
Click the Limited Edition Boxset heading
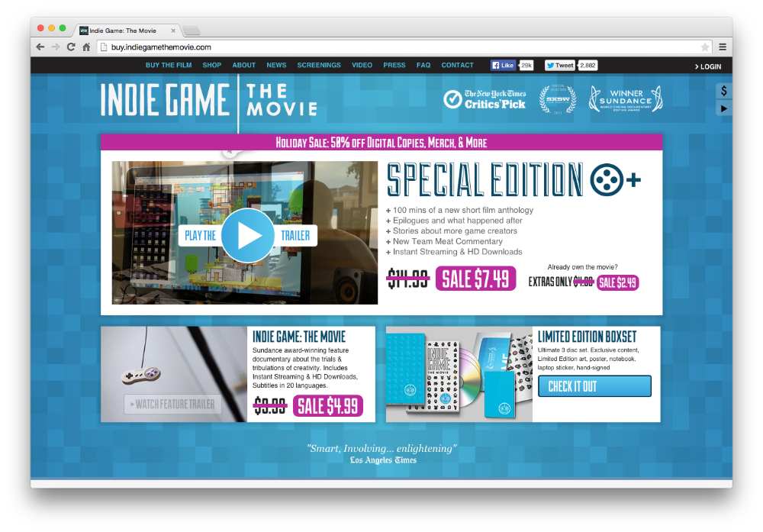tap(587, 337)
